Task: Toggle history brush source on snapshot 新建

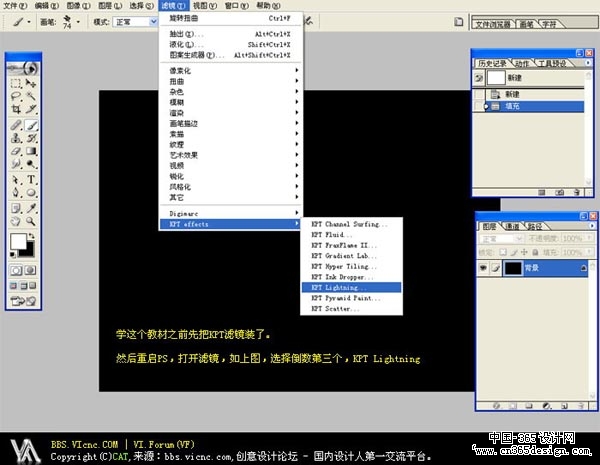Action: 479,78
